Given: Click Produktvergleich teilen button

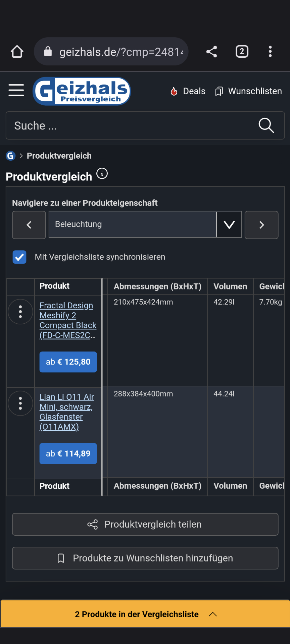Looking at the screenshot, I should (x=145, y=524).
